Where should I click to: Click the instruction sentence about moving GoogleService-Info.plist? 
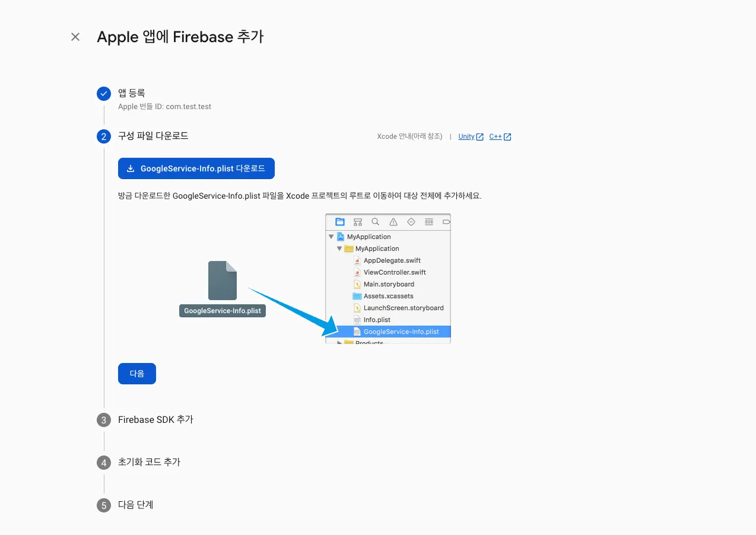coord(300,196)
